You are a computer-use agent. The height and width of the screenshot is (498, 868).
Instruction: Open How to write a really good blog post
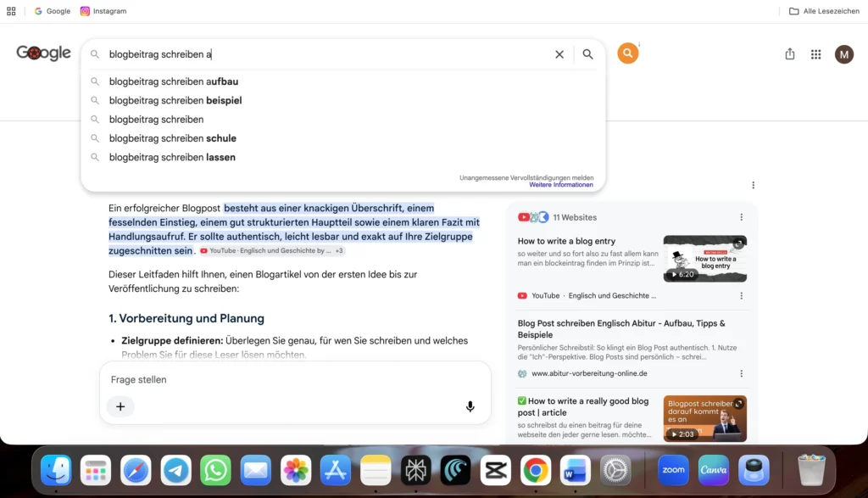[583, 406]
